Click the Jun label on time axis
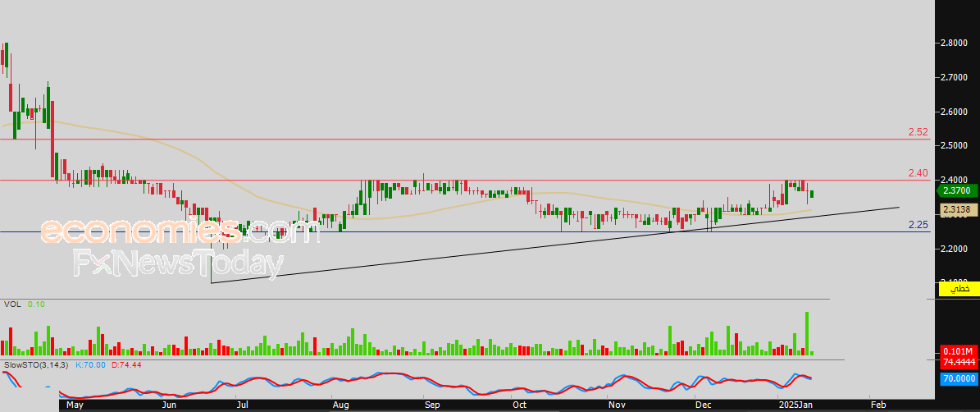The image size is (980, 412). click(169, 405)
